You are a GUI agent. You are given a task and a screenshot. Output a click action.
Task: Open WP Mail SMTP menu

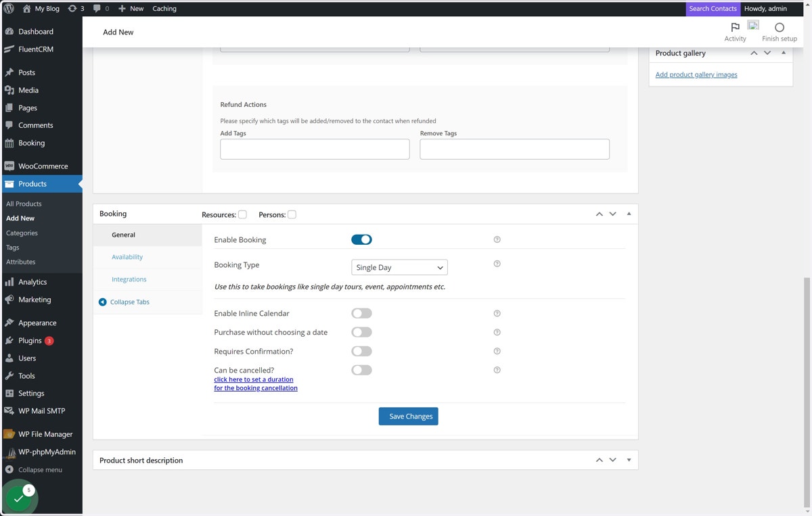tap(41, 411)
